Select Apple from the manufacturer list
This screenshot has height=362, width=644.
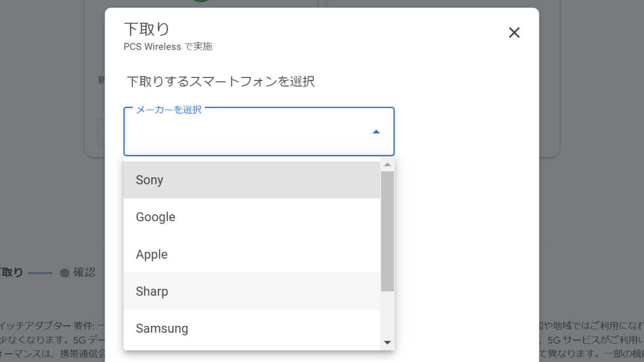(x=151, y=254)
